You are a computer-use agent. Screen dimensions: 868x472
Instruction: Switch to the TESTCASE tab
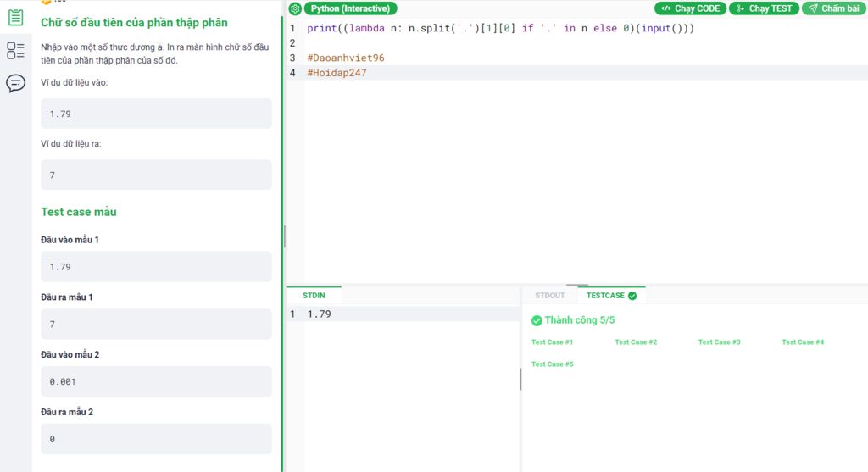point(611,296)
